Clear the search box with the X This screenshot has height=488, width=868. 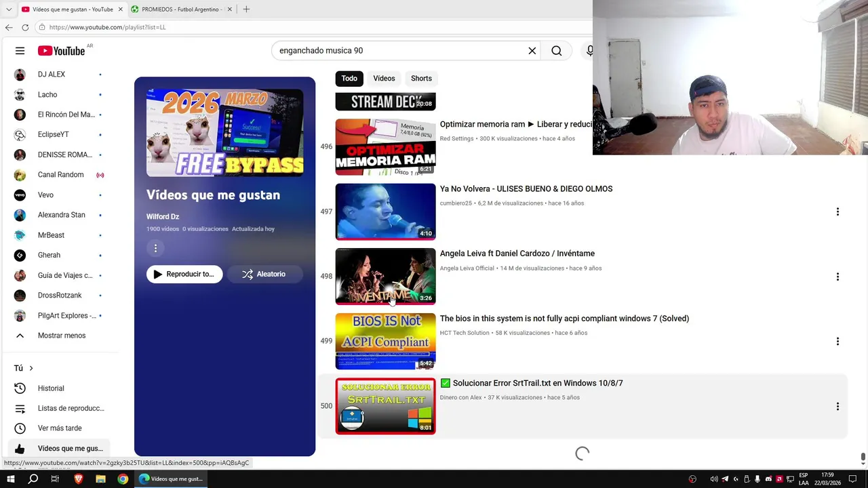(532, 51)
